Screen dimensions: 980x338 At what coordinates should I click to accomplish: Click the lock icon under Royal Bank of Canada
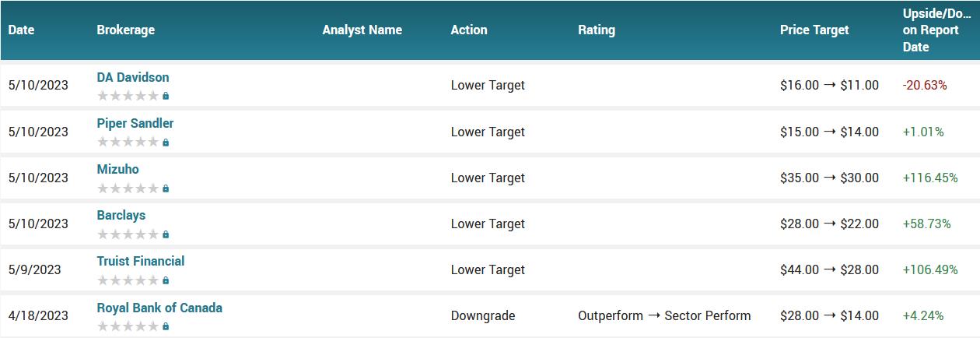pyautogui.click(x=166, y=326)
